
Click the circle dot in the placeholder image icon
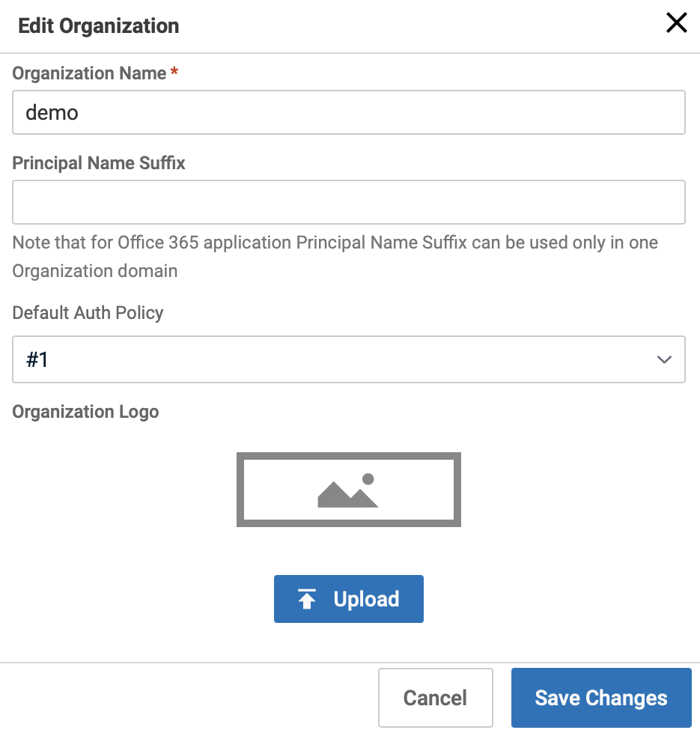368,478
